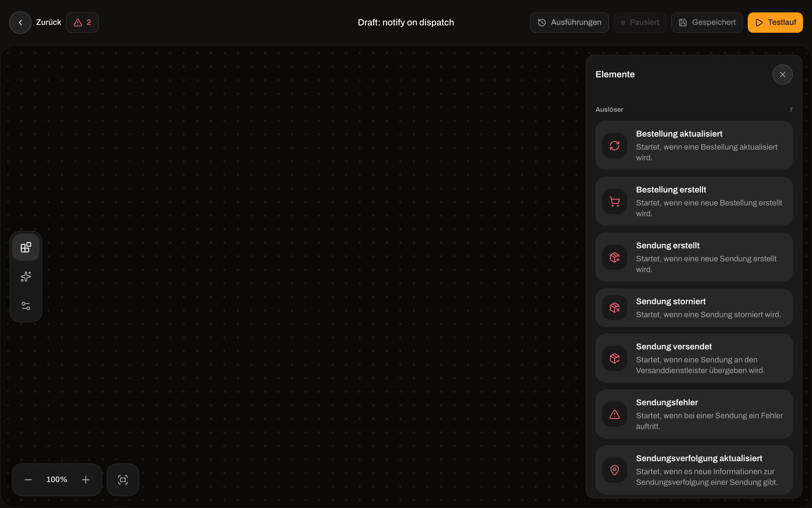Screen dimensions: 812x508
Task: Zoom in with the plus button
Action: (x=85, y=480)
